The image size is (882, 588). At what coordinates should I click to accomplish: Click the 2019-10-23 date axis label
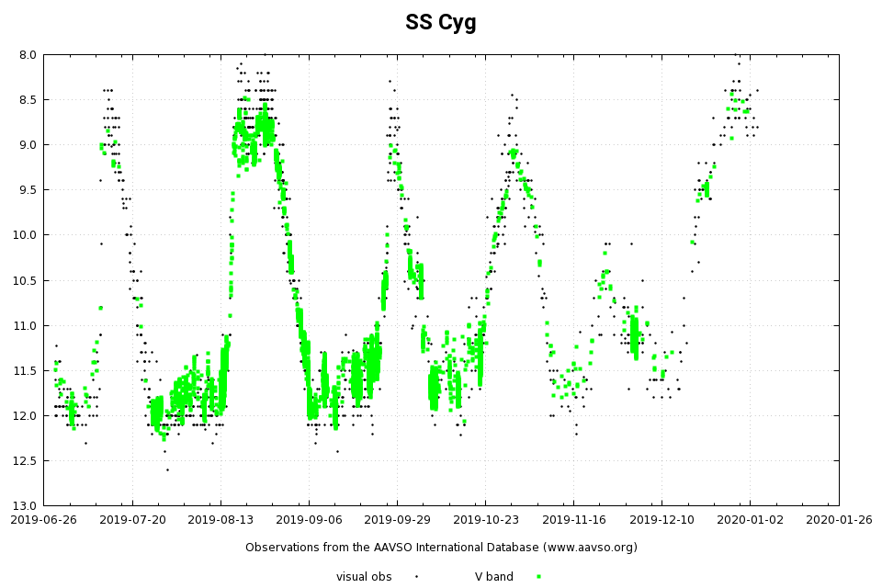[x=485, y=519]
